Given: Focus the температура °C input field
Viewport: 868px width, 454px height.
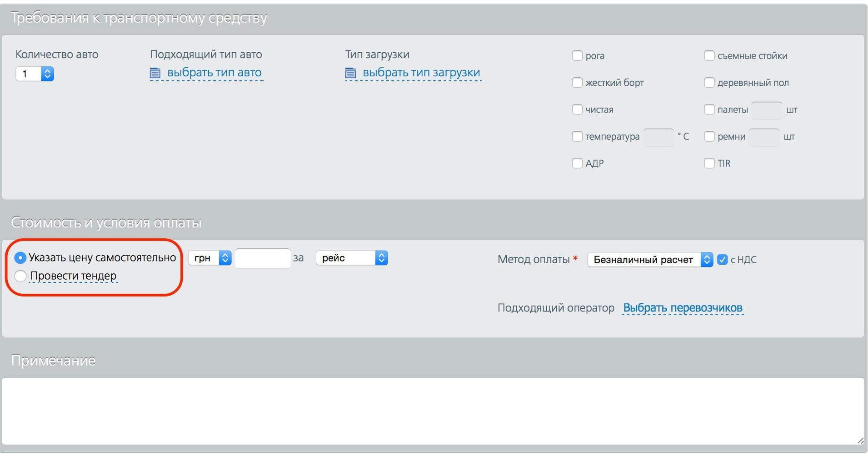Looking at the screenshot, I should point(658,137).
